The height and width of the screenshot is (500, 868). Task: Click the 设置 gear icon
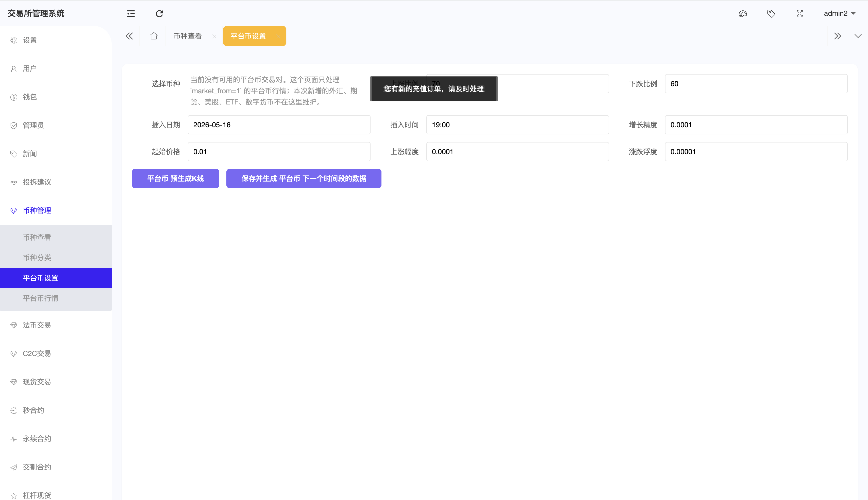[14, 41]
